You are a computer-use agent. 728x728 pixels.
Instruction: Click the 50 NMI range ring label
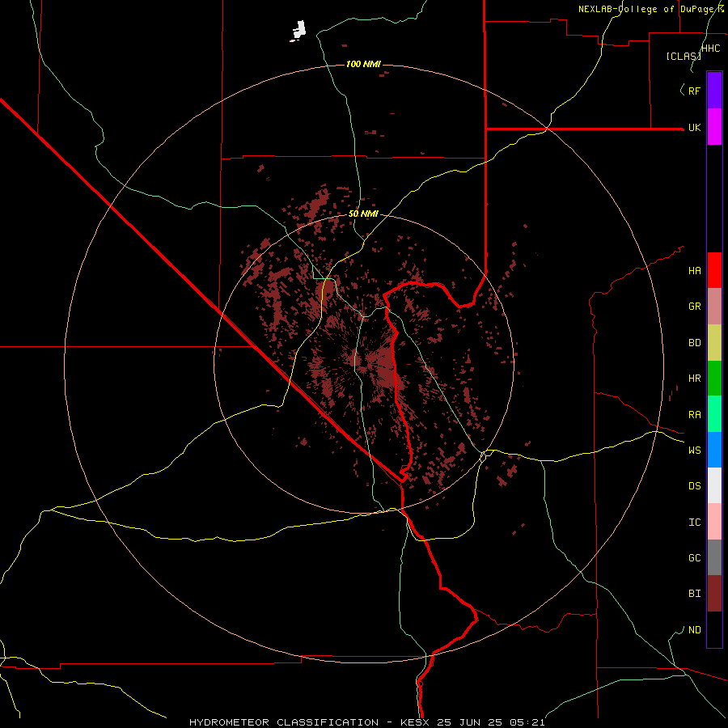363,214
